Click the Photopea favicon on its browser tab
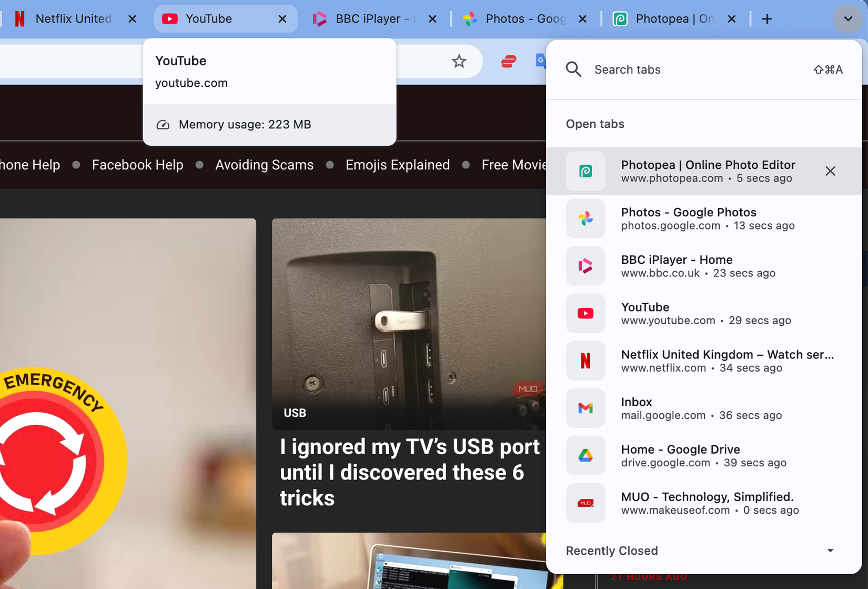Image resolution: width=868 pixels, height=589 pixels. point(620,18)
